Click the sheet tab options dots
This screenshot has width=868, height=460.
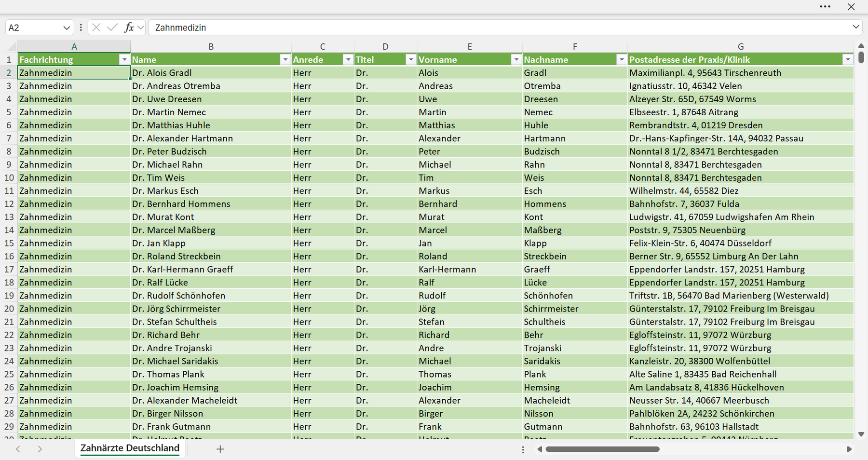point(523,449)
